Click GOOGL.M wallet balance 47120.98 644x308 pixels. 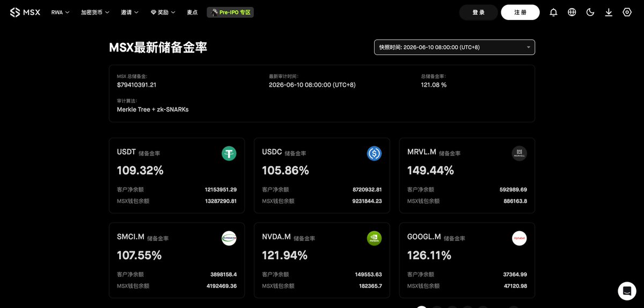click(x=515, y=286)
